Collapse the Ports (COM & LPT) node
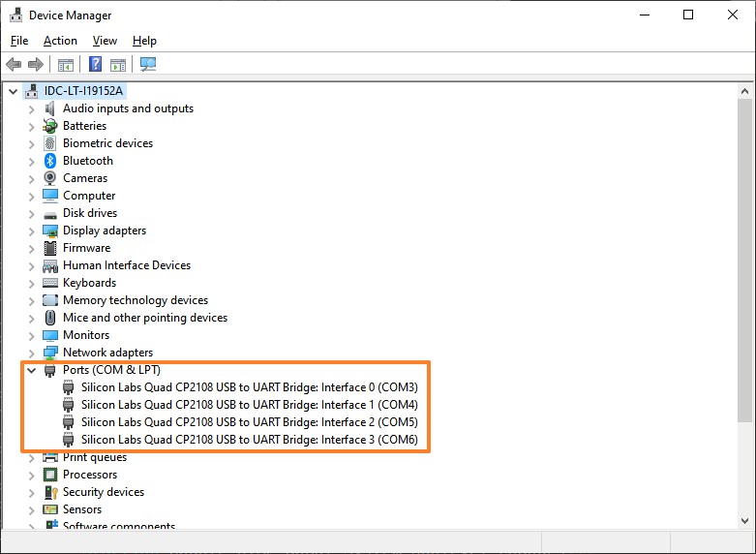The image size is (756, 554). point(31,370)
